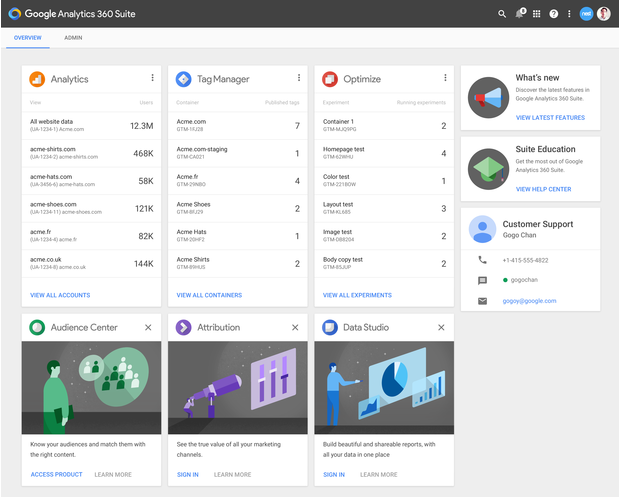Click Access Product under Audience Center
Viewport: 619px width, 497px height.
click(56, 474)
